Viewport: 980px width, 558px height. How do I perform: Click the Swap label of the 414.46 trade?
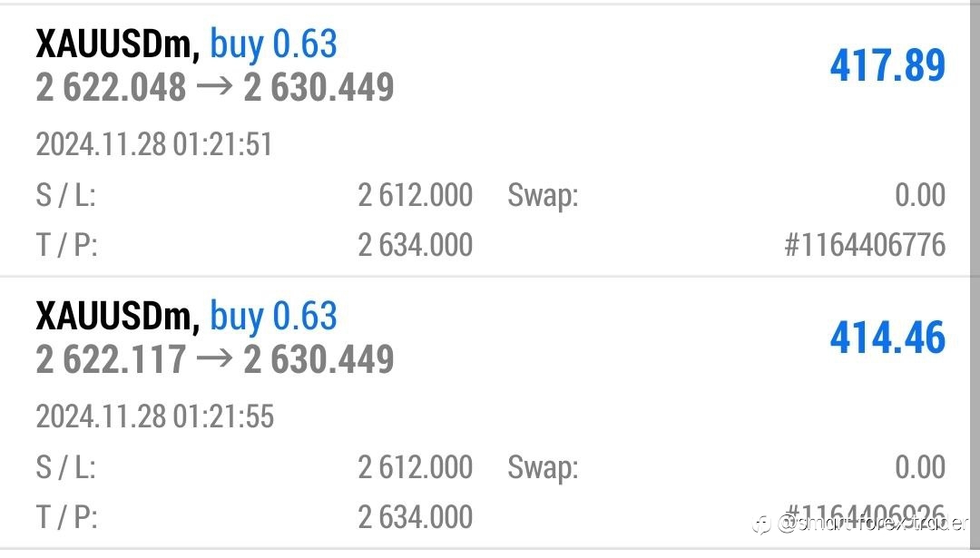coord(542,467)
